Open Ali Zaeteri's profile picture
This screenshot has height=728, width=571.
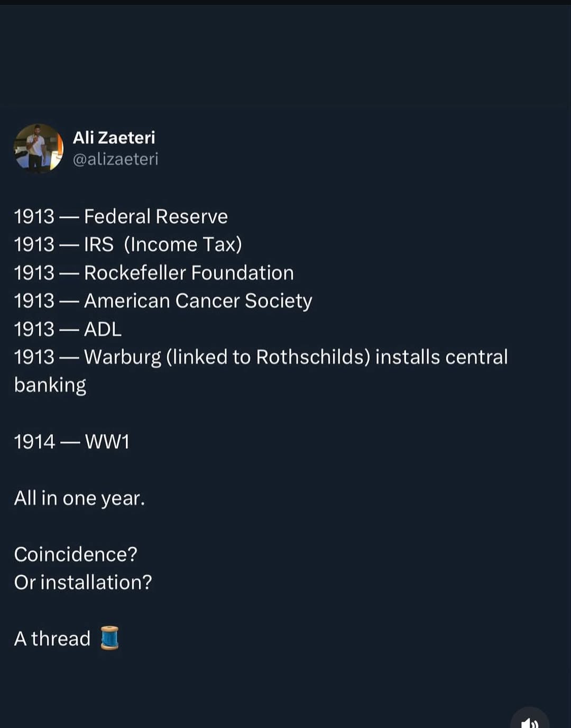point(38,148)
